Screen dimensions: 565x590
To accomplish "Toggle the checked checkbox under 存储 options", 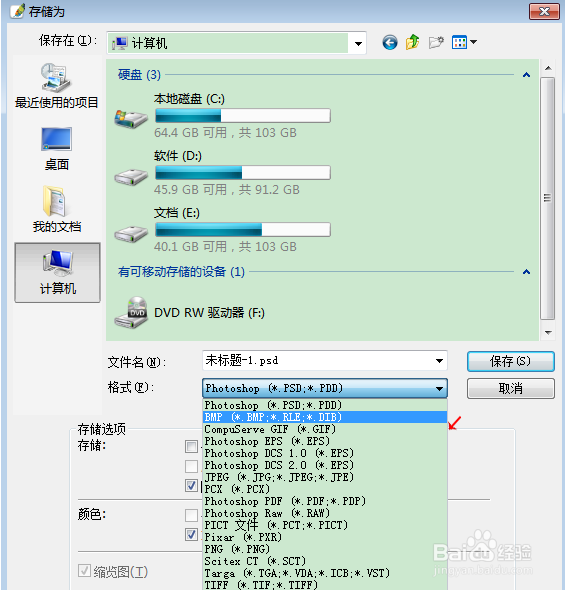I will [x=191, y=486].
